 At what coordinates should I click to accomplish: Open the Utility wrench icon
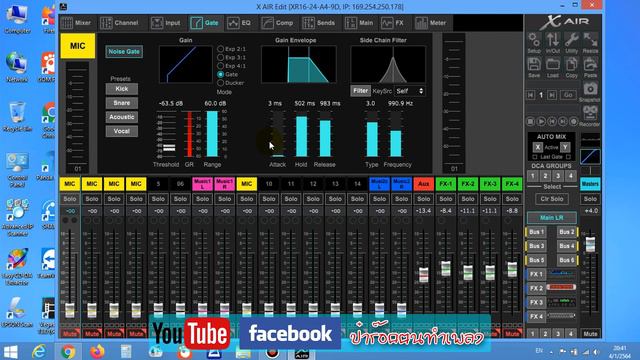coord(571,43)
